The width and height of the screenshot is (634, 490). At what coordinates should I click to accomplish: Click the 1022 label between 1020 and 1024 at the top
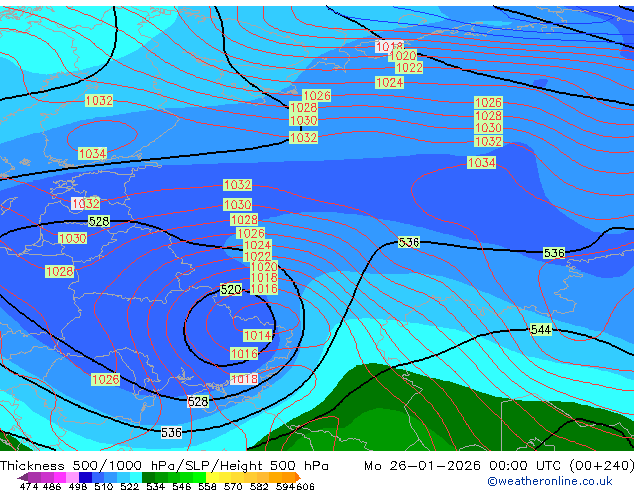409,68
